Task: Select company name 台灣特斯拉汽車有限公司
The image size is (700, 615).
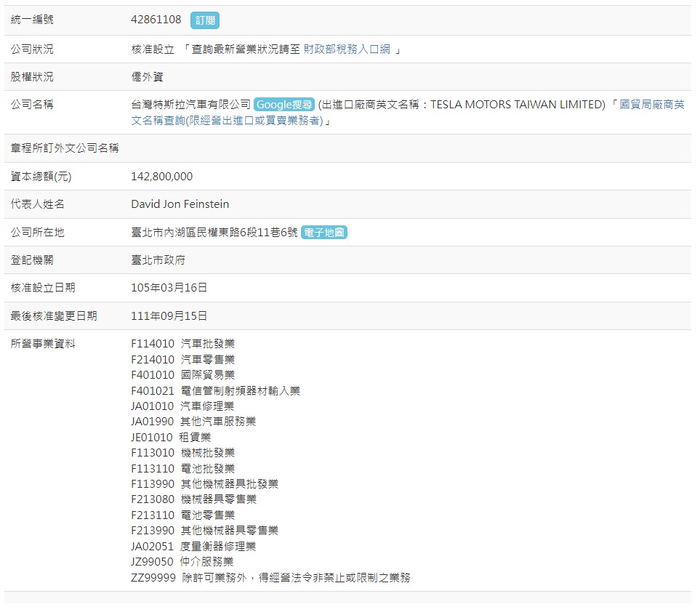Action: point(190,105)
